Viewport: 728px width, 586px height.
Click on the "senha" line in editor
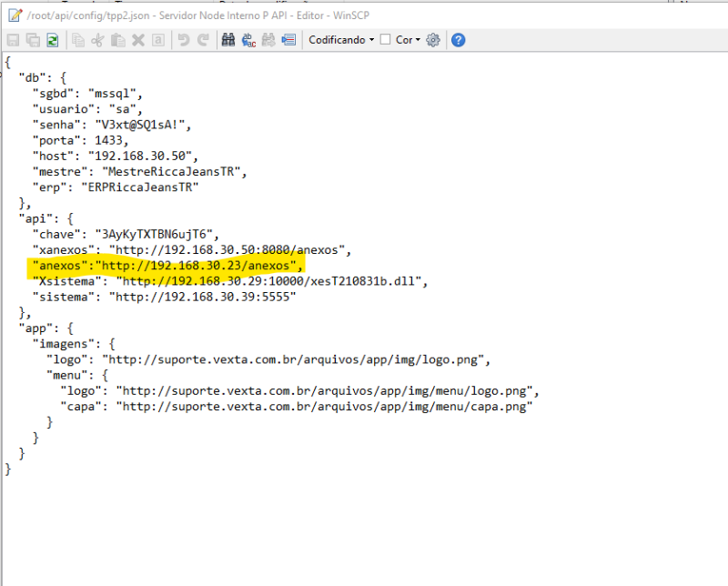click(x=111, y=125)
